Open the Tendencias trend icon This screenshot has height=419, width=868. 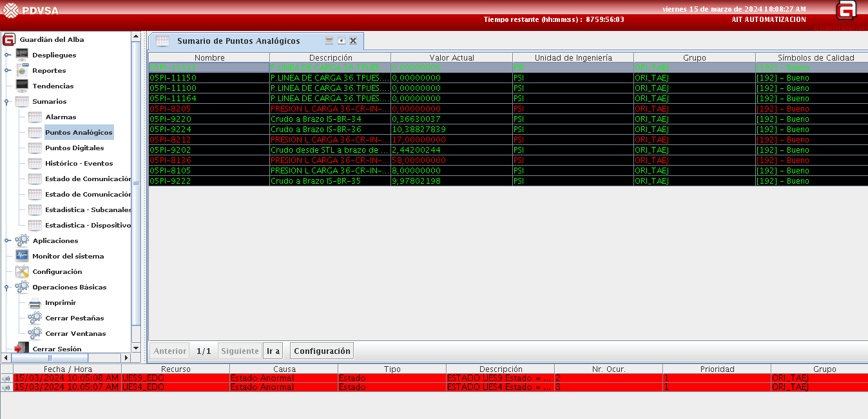(22, 86)
